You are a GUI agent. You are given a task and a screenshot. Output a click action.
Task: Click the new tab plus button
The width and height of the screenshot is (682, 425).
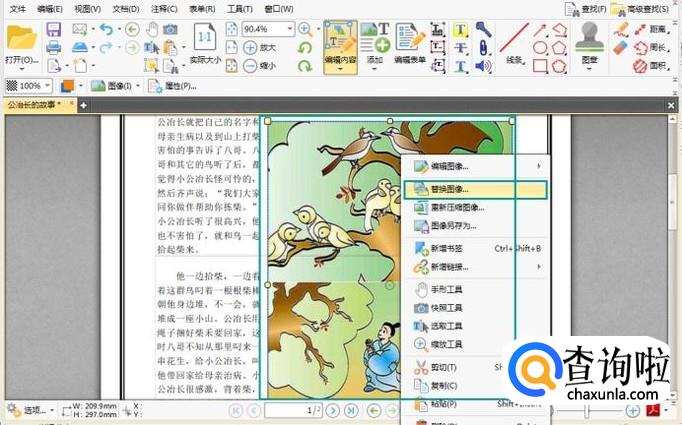pyautogui.click(x=84, y=105)
